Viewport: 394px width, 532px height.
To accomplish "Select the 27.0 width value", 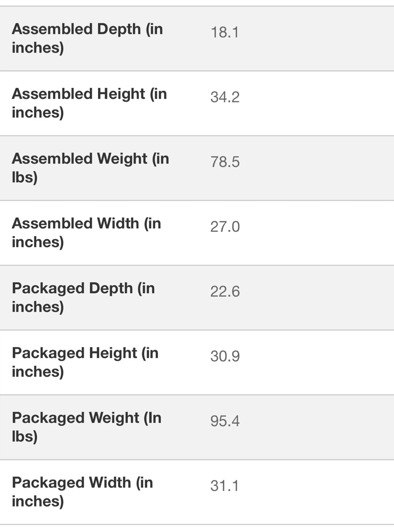I will click(225, 227).
